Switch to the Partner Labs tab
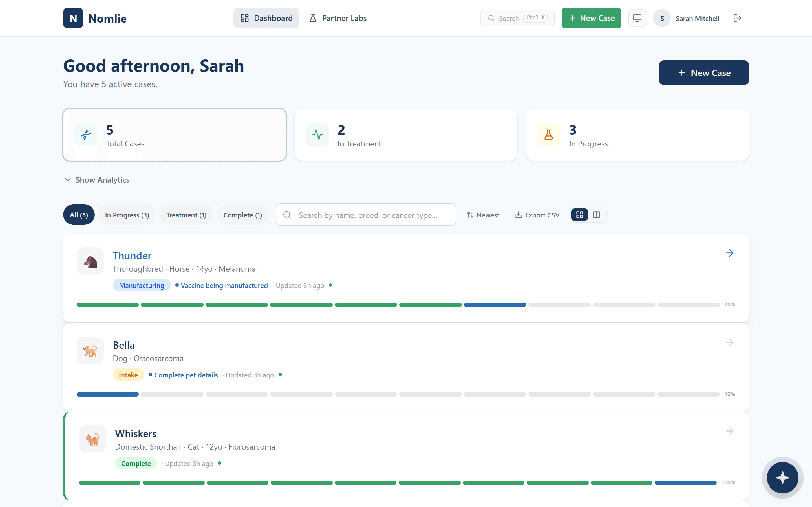The width and height of the screenshot is (812, 507). (x=337, y=18)
